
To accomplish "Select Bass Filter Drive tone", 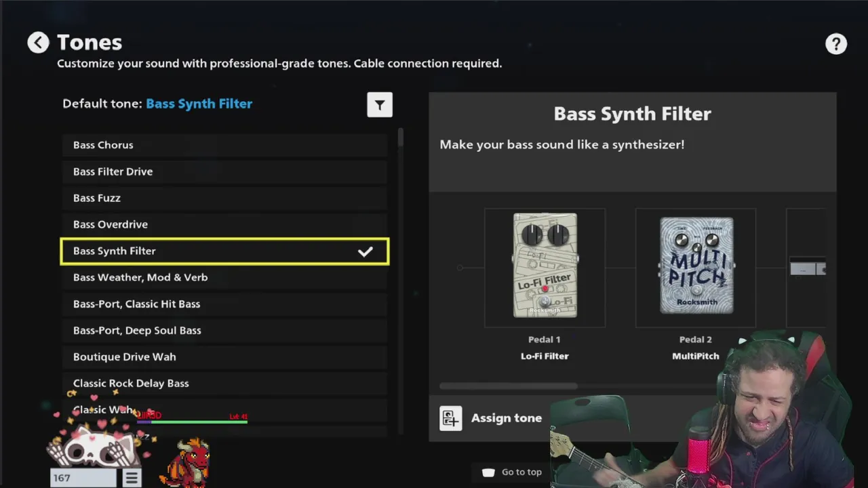I will coord(224,171).
